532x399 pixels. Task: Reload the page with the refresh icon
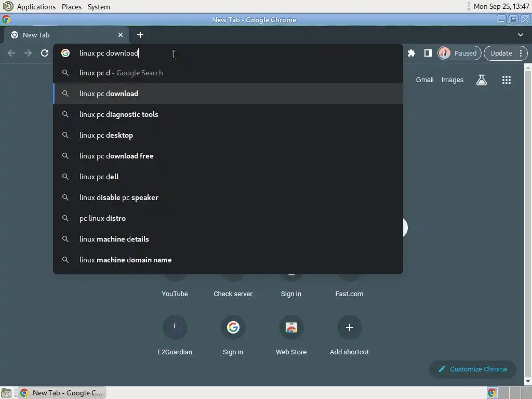tap(45, 54)
